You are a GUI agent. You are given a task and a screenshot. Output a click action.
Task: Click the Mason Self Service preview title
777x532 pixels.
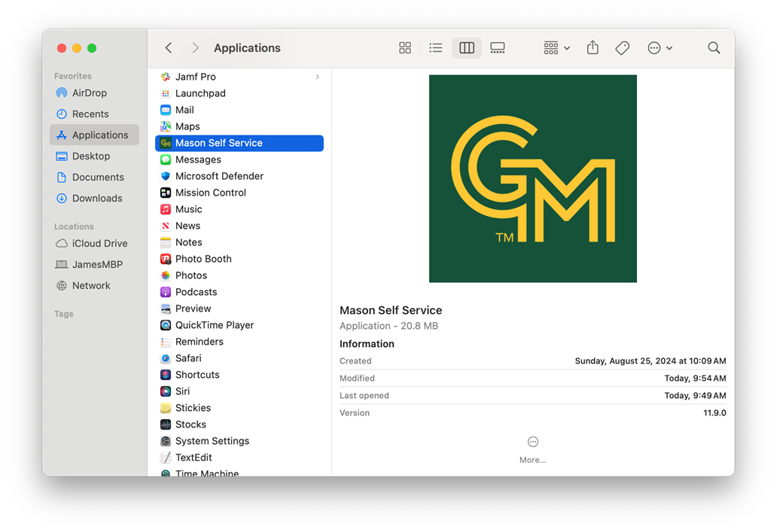[391, 311]
